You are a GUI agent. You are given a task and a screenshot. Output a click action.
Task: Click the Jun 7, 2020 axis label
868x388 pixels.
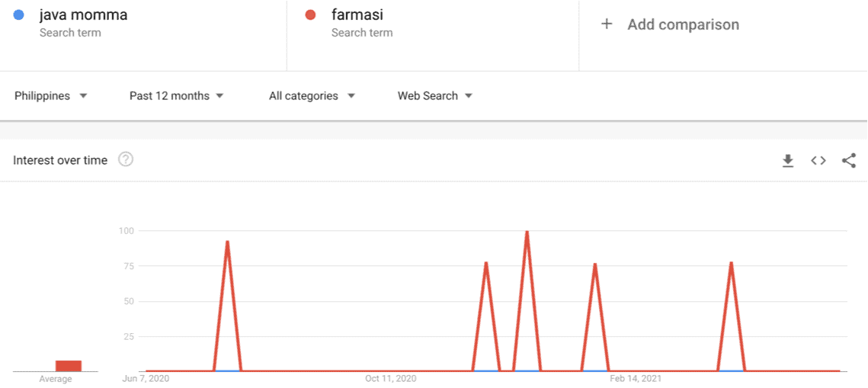pos(146,379)
